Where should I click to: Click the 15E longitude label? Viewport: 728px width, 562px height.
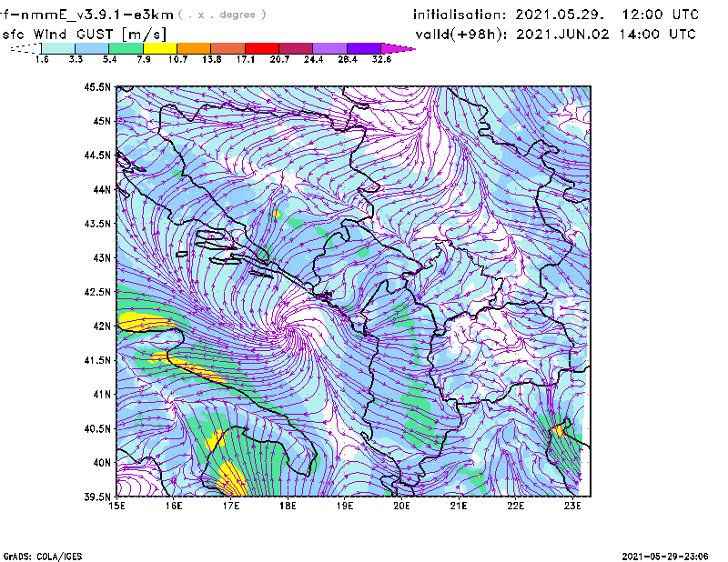point(116,506)
